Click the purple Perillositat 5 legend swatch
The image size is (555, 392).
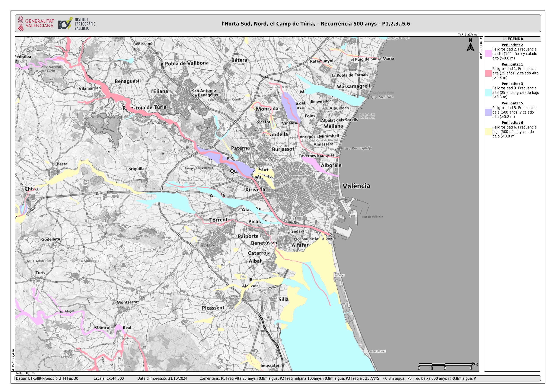click(x=488, y=112)
